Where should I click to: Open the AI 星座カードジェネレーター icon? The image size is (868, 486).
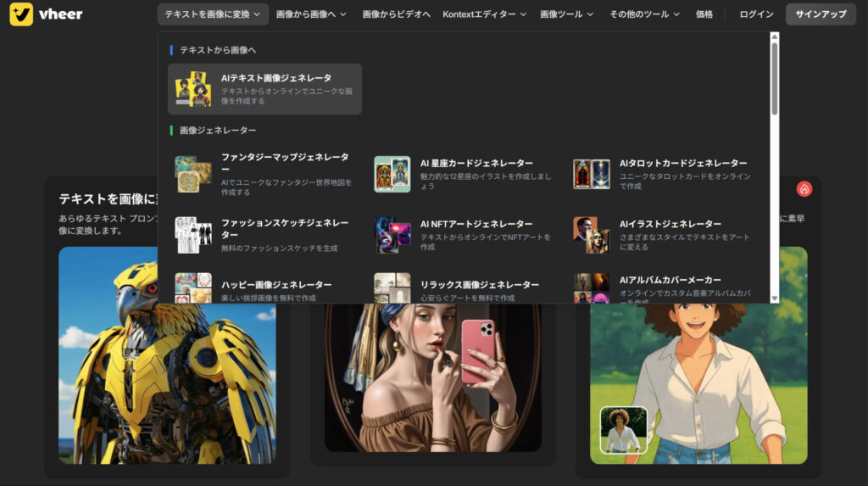pos(392,174)
